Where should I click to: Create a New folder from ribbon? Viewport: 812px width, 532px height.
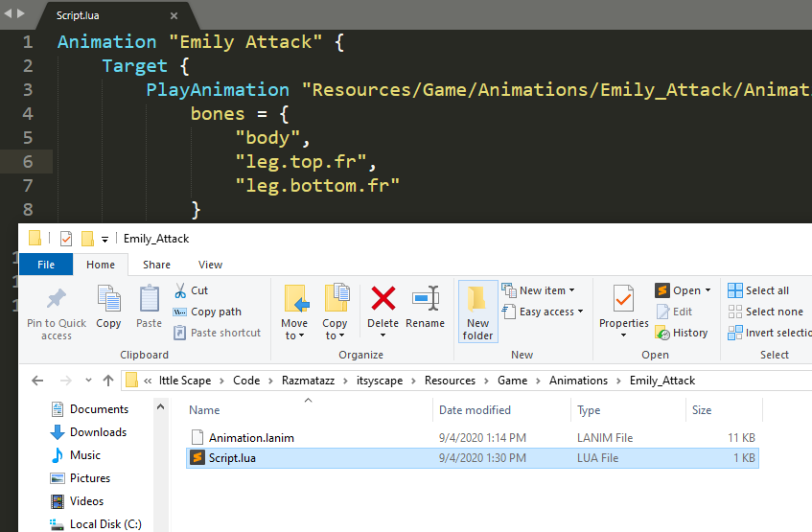tap(477, 311)
